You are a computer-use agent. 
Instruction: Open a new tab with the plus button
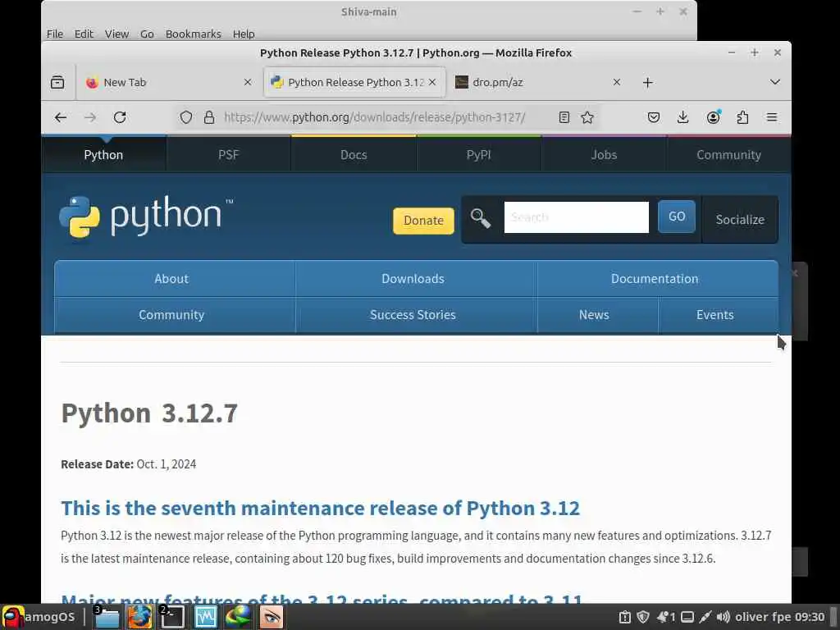coord(648,83)
